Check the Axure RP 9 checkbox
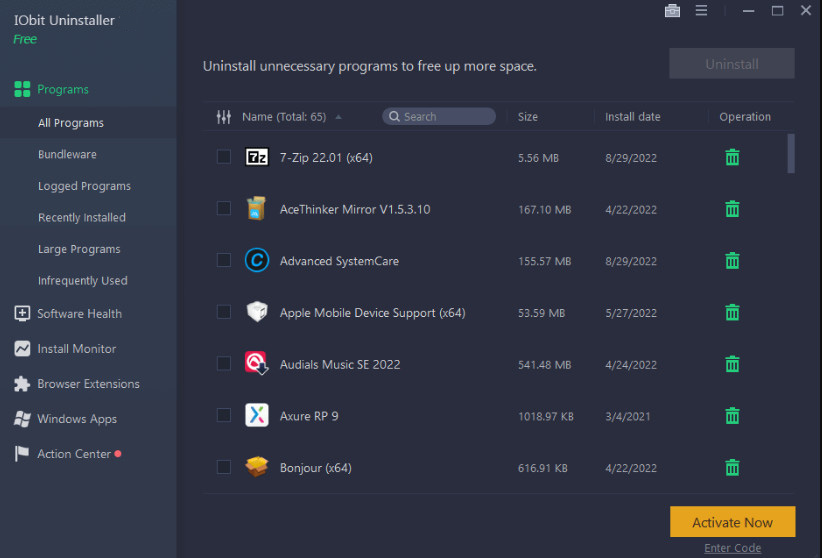 pyautogui.click(x=224, y=415)
